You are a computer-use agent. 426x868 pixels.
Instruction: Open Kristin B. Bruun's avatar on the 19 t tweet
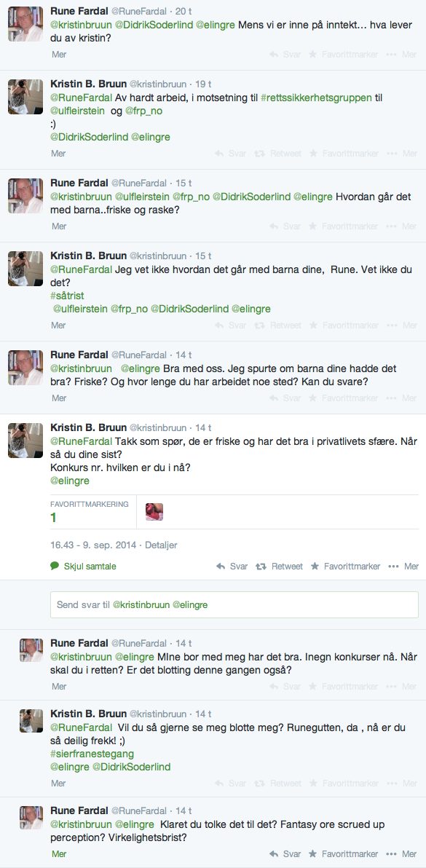[x=25, y=97]
